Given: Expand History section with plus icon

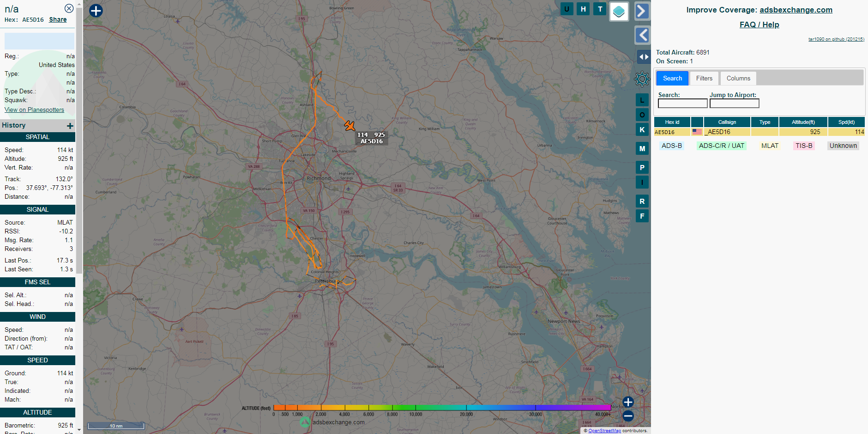Looking at the screenshot, I should 70,126.
